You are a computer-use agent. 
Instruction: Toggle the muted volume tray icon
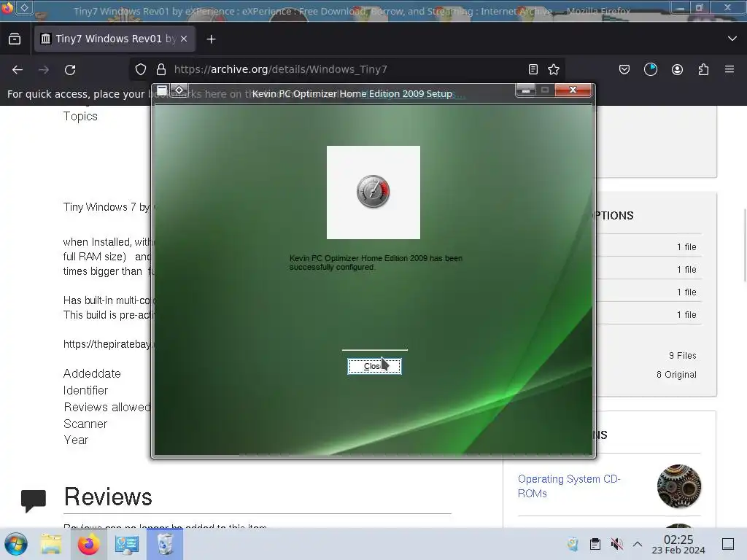[616, 544]
